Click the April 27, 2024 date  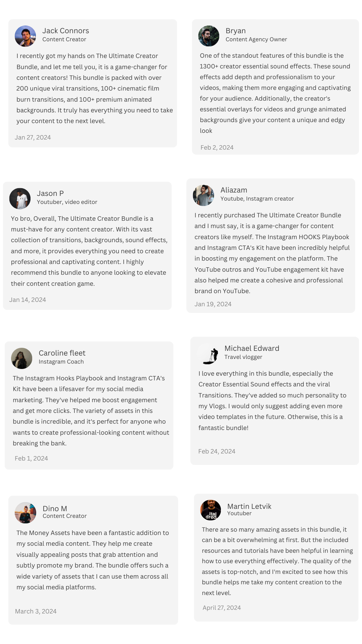tap(222, 608)
